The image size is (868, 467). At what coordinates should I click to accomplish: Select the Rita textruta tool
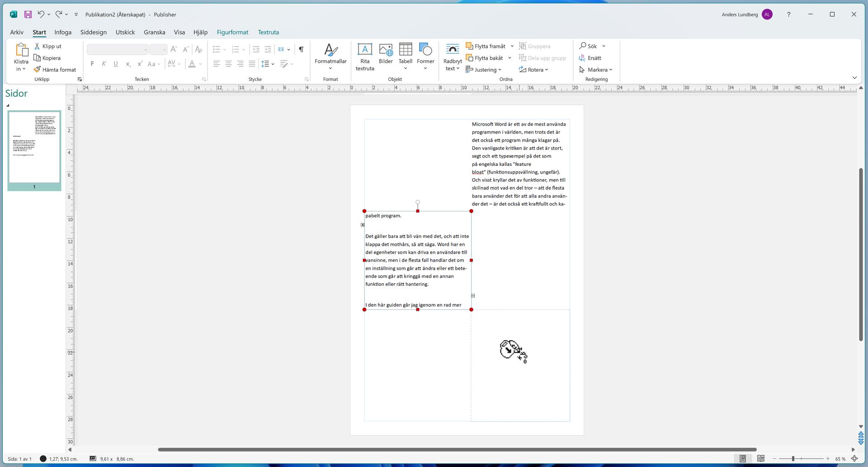click(x=365, y=56)
